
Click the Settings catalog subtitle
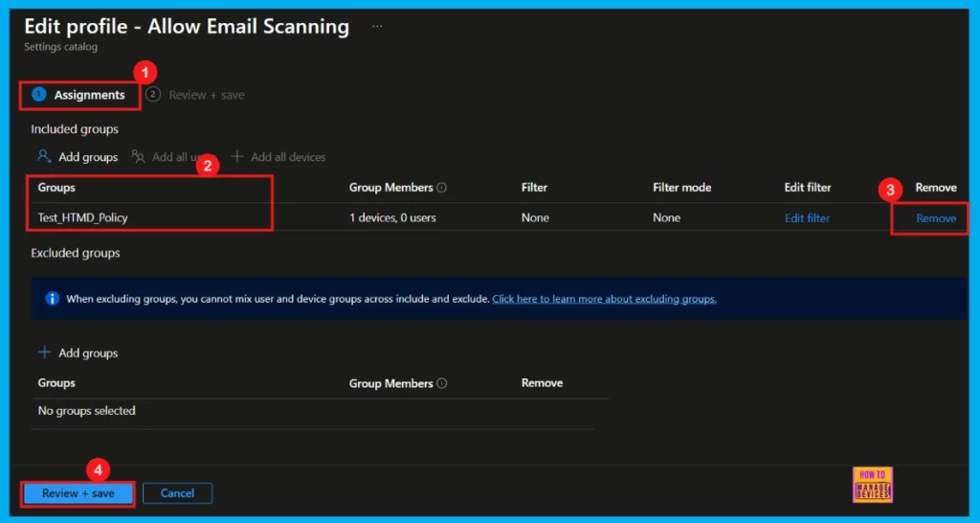click(60, 47)
